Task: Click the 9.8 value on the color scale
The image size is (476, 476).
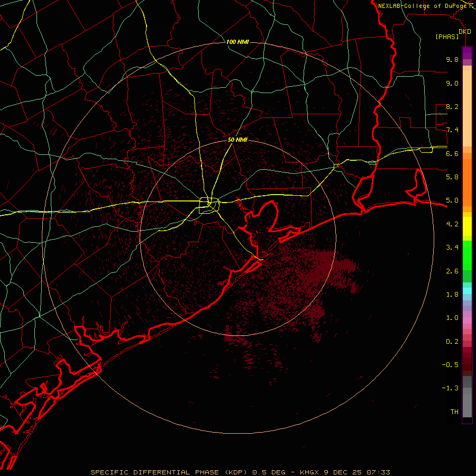Action: click(452, 60)
